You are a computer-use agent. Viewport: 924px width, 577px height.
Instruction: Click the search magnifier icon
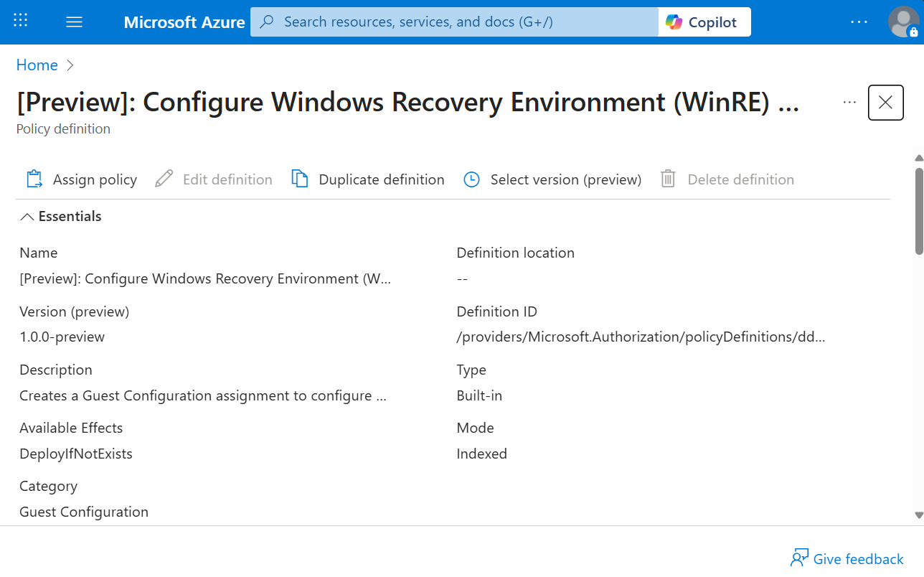click(266, 22)
